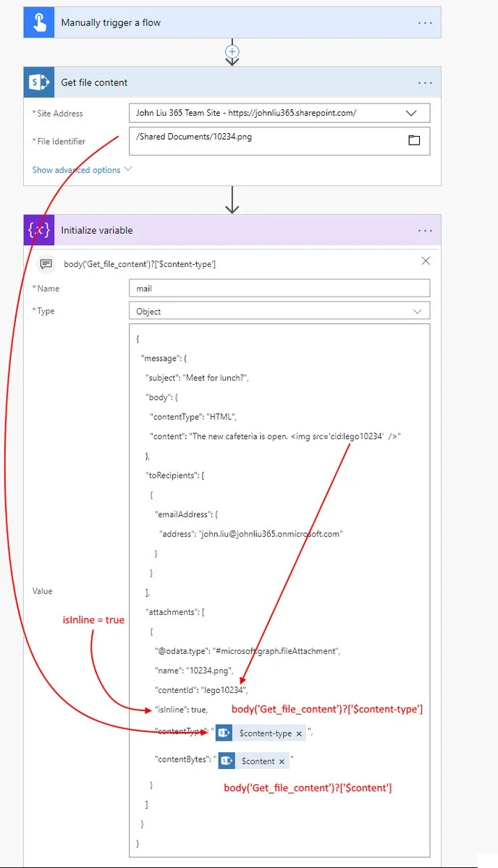
Task: Close the comment on Initialize variable
Action: [426, 261]
